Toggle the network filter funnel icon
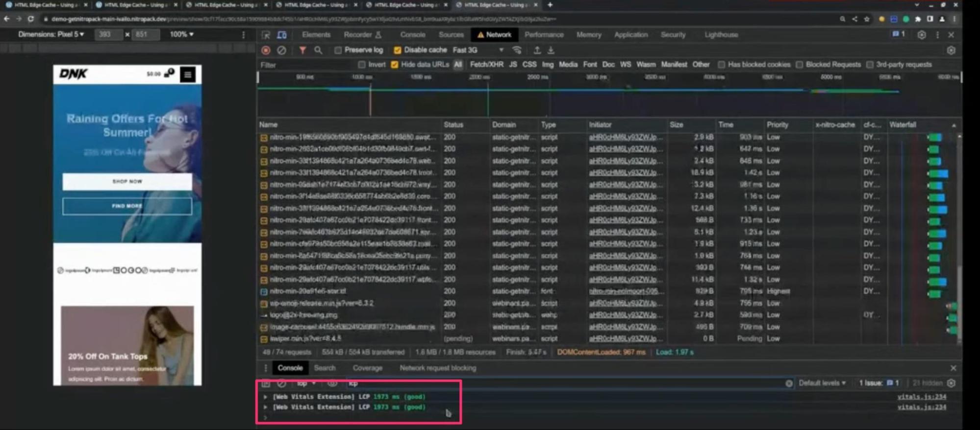Image resolution: width=980 pixels, height=430 pixels. point(302,50)
